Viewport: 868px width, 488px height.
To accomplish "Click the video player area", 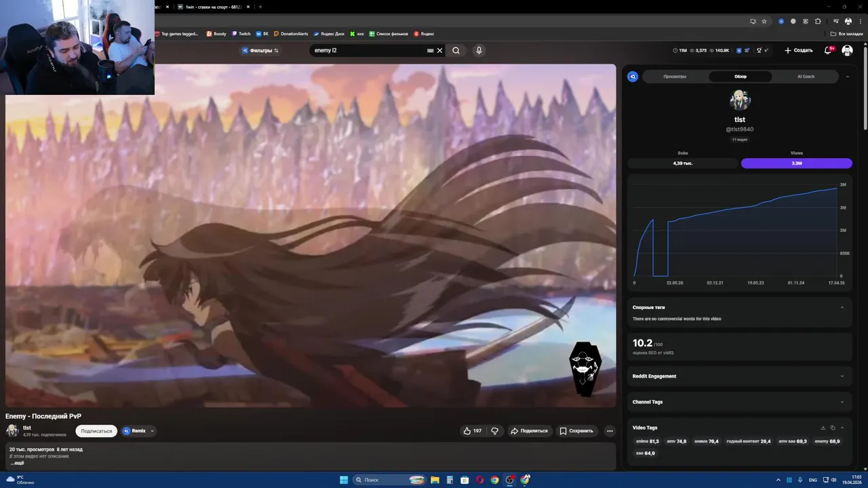I will 311,236.
